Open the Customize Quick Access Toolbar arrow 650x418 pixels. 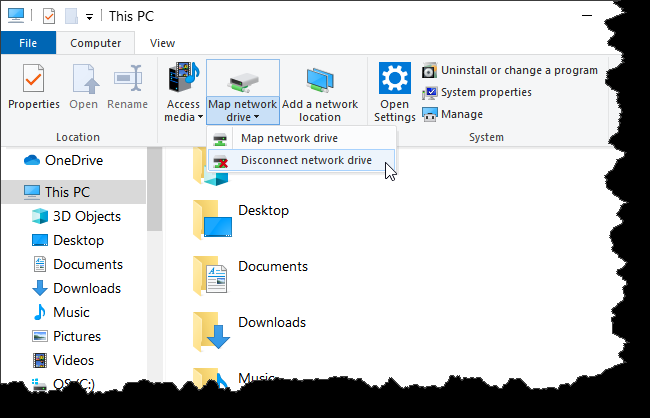coord(89,17)
